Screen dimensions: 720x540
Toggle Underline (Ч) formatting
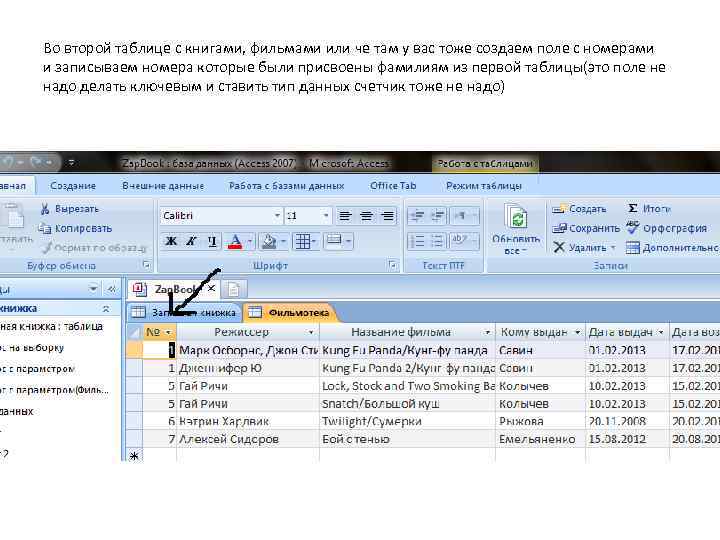point(212,241)
